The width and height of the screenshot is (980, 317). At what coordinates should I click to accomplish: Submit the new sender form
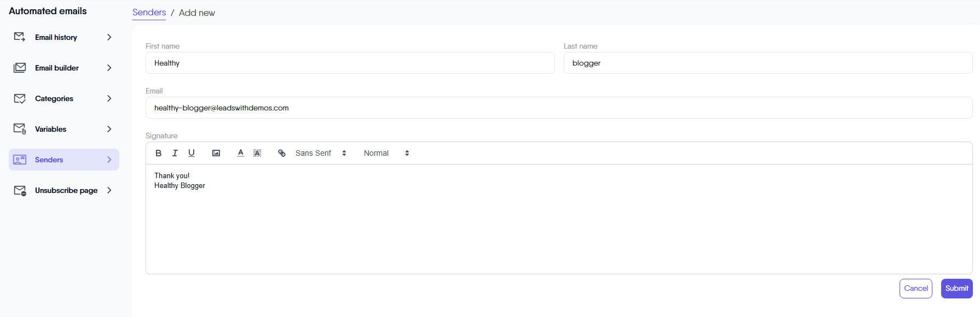(956, 289)
